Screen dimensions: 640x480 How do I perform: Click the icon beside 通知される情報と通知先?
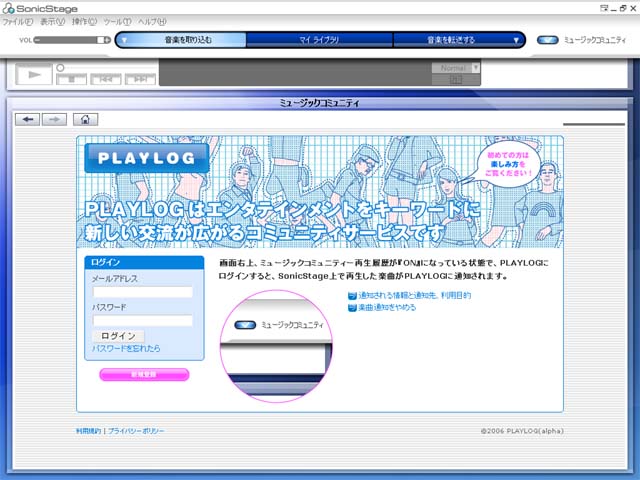[352, 296]
